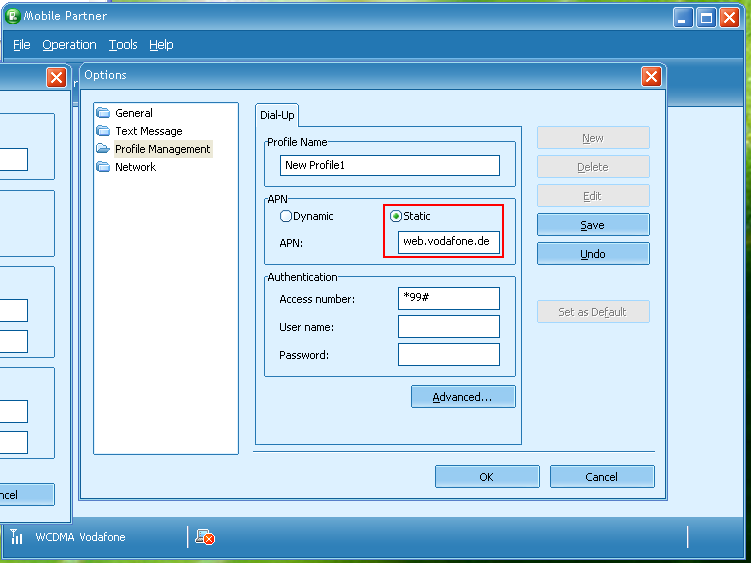The width and height of the screenshot is (751, 563).
Task: Click the Undo button
Action: point(593,253)
